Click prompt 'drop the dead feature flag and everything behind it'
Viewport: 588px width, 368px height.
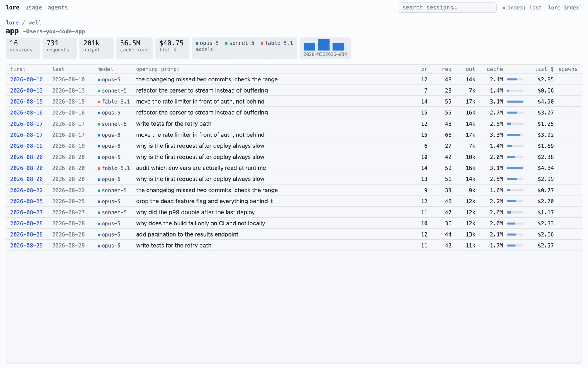204,201
